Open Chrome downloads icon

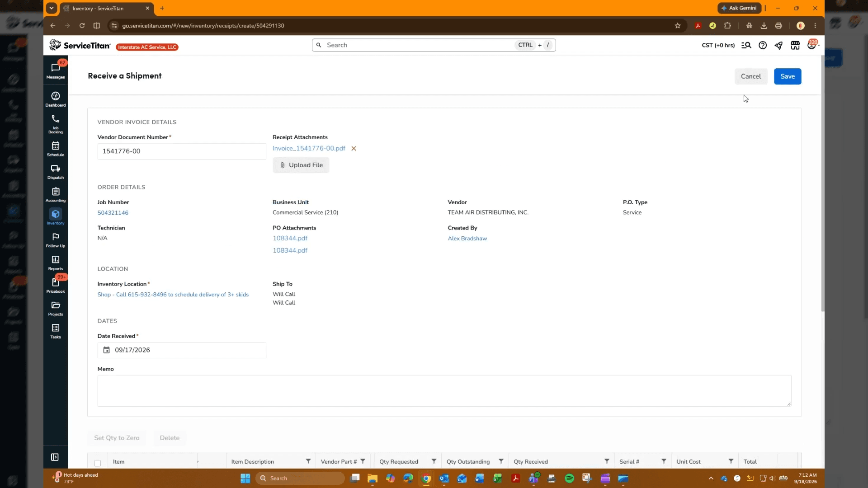click(764, 26)
